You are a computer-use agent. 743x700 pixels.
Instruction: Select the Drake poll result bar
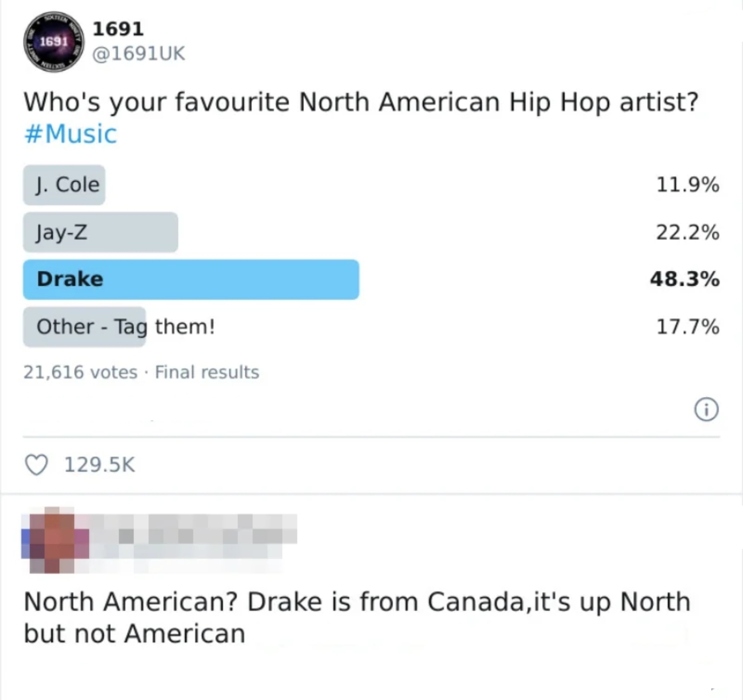[190, 280]
